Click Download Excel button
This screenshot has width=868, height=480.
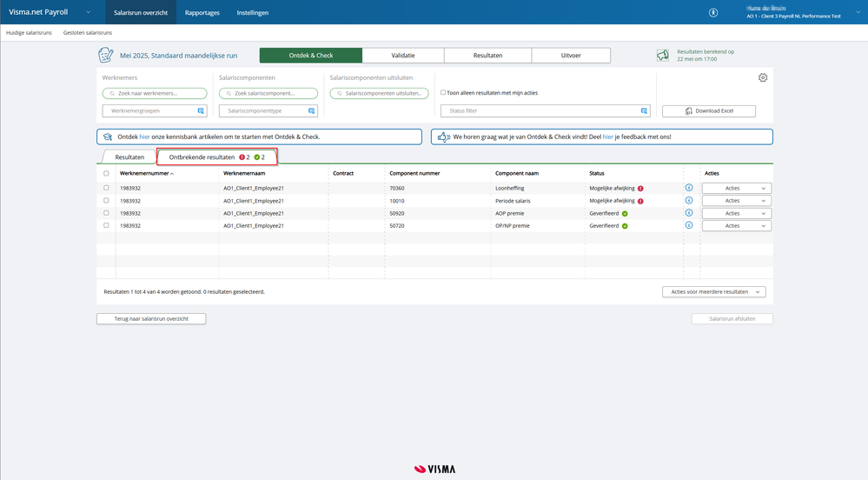(709, 110)
